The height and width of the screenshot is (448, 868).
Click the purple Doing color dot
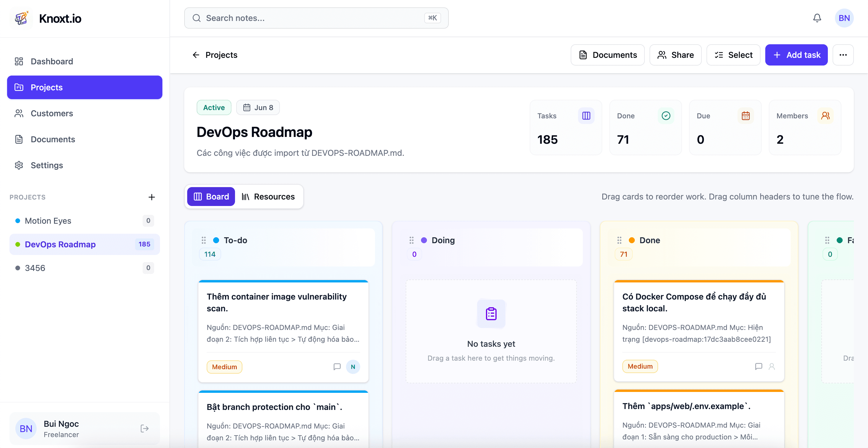click(x=424, y=240)
